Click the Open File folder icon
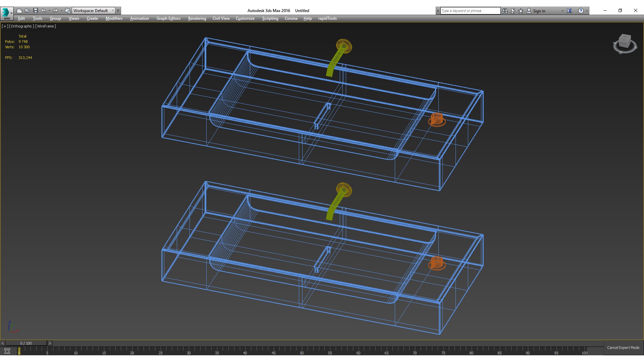The width and height of the screenshot is (644, 362). [x=28, y=11]
